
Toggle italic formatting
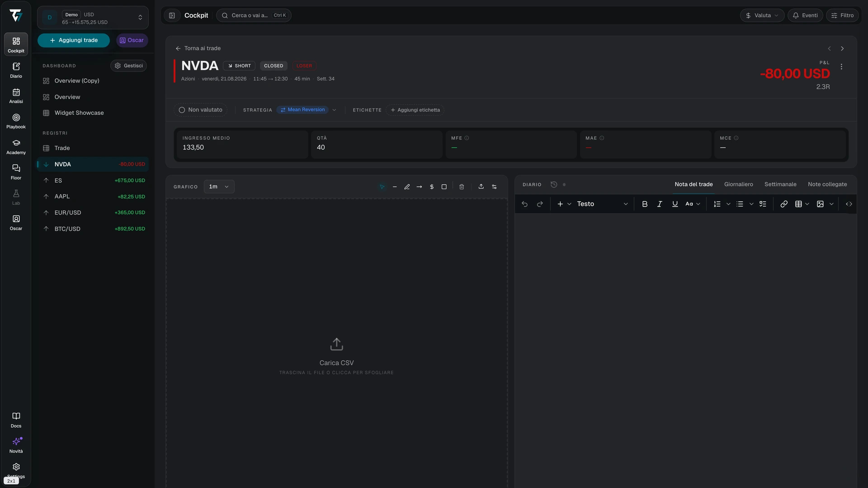660,204
